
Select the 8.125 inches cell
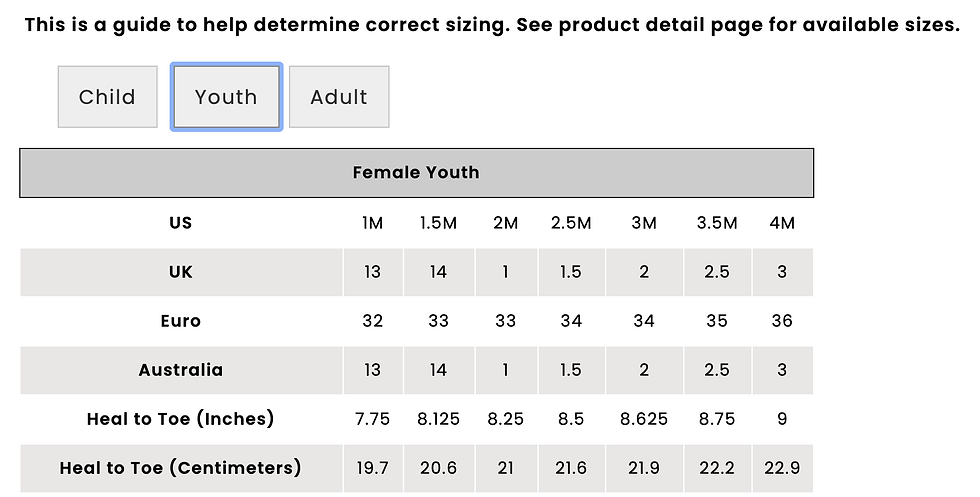coord(438,419)
